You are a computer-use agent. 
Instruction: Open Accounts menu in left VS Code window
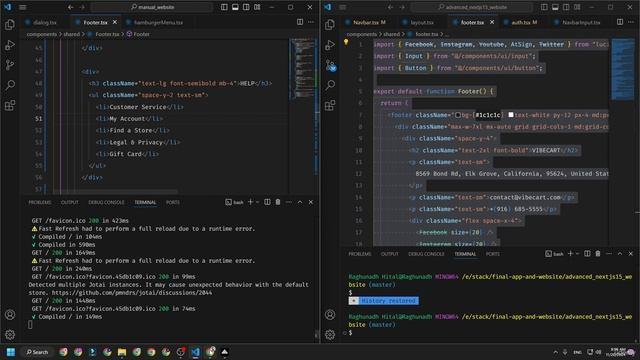(x=10, y=315)
